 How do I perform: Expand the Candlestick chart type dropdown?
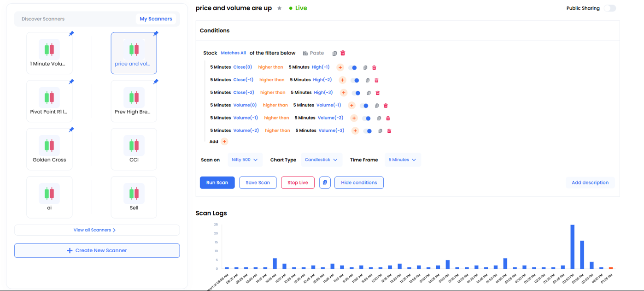click(x=321, y=160)
